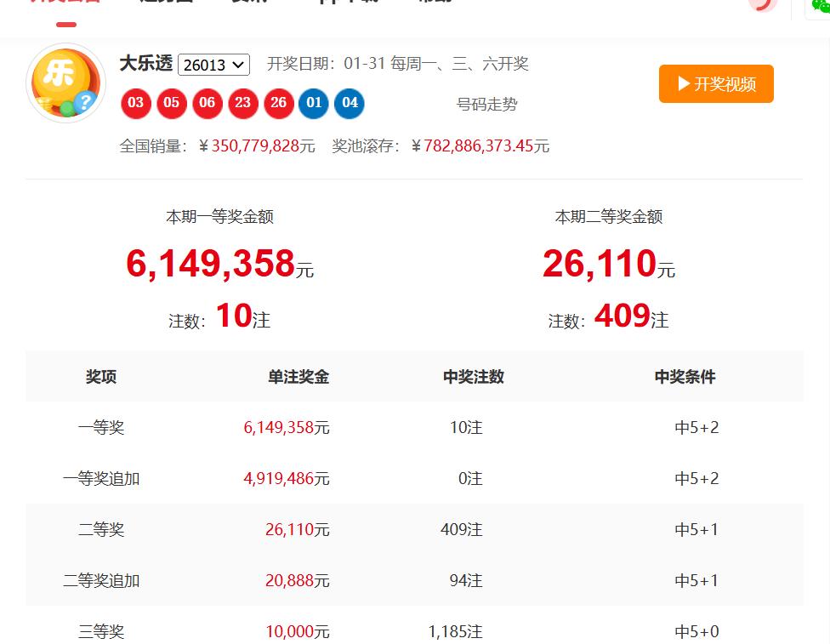Select red lottery ball 06
Image resolution: width=830 pixels, height=644 pixels.
207,103
